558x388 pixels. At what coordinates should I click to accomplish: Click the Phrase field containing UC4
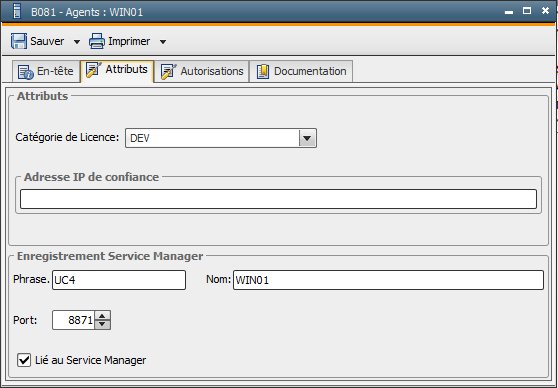(119, 280)
